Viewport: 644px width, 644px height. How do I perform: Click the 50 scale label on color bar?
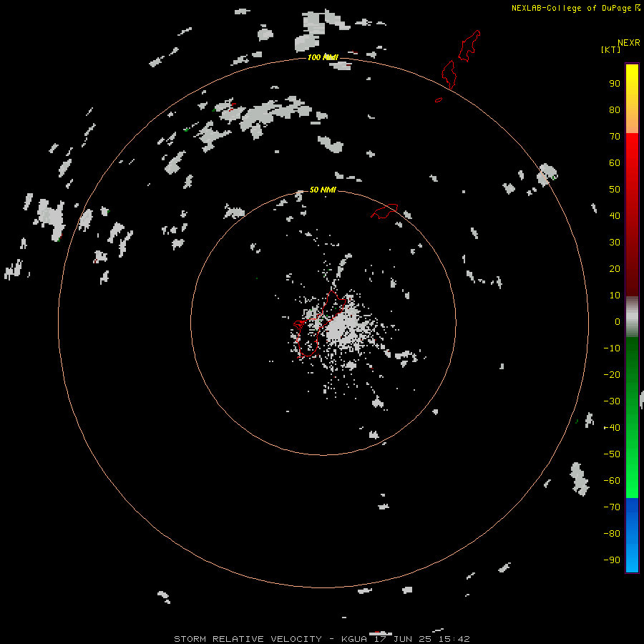[x=615, y=190]
